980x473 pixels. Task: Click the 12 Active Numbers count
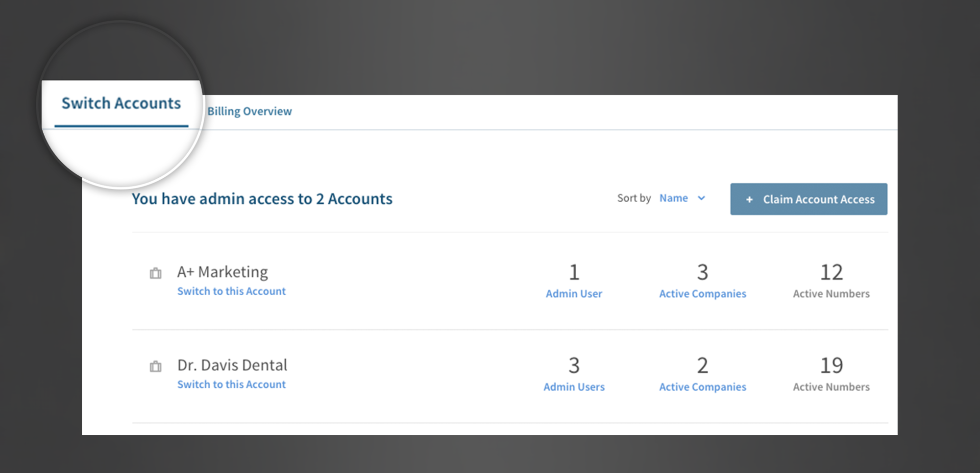click(x=831, y=273)
